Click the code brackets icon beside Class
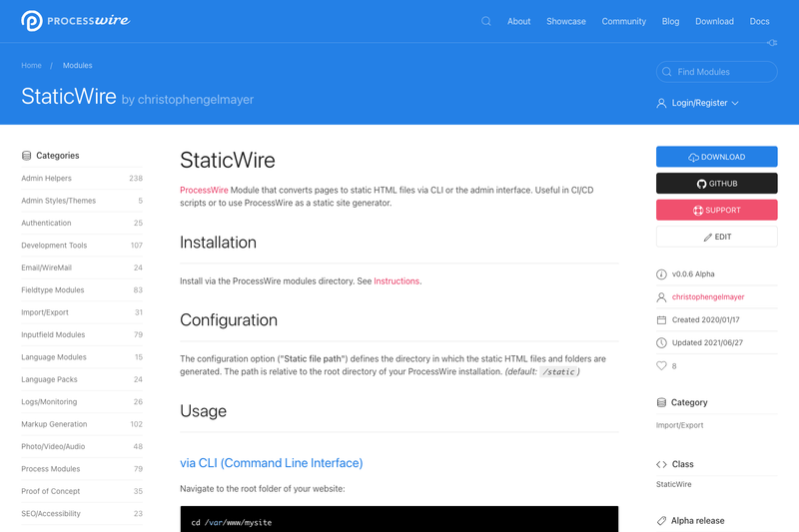The width and height of the screenshot is (799, 532). pyautogui.click(x=661, y=464)
